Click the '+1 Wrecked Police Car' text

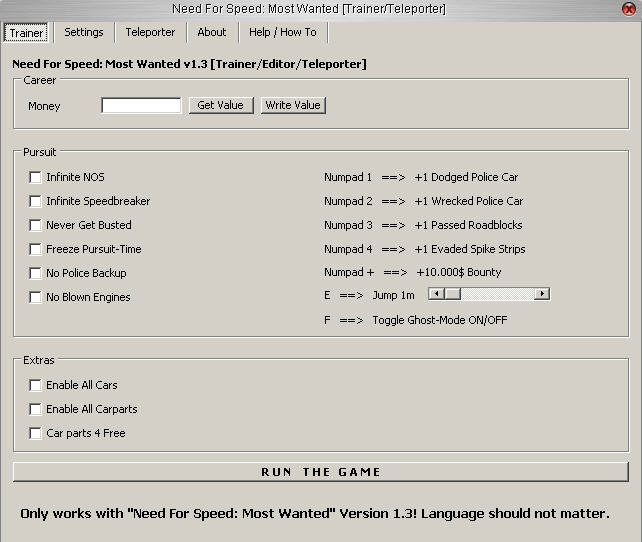[x=469, y=201]
